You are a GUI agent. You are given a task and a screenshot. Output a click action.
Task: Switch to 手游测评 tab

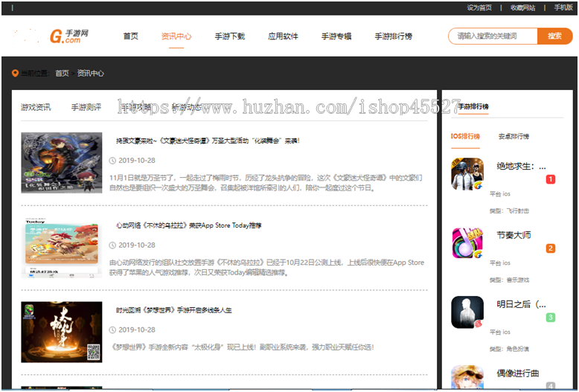point(86,107)
